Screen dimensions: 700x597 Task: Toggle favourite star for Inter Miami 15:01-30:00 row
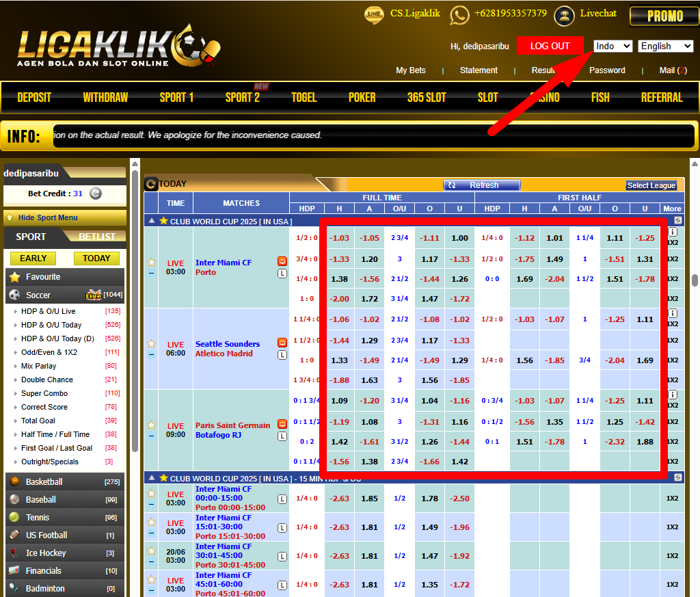(152, 522)
